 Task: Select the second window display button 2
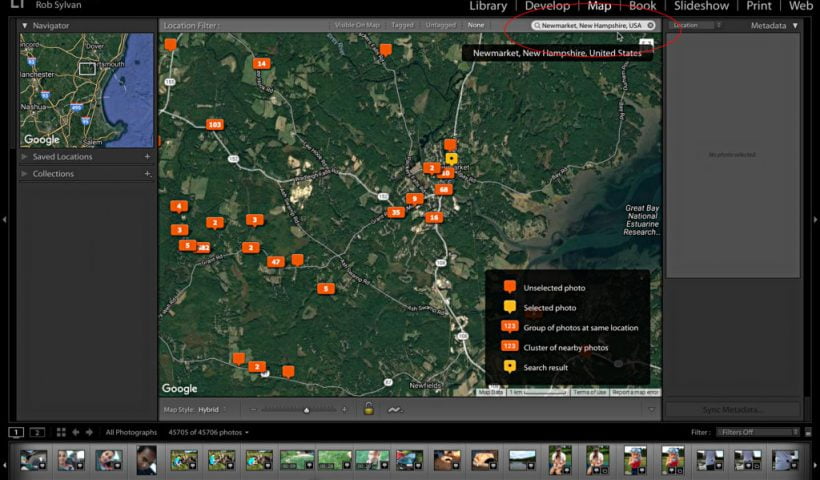pyautogui.click(x=37, y=432)
